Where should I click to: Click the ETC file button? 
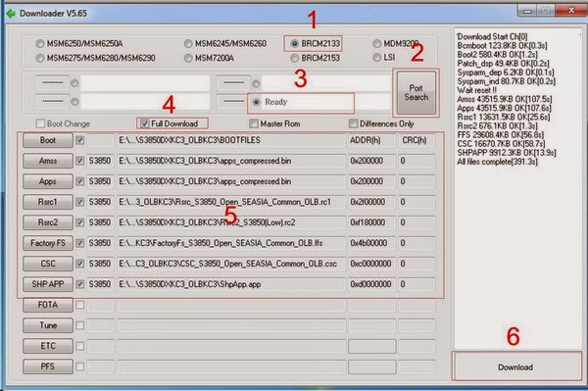pos(48,346)
